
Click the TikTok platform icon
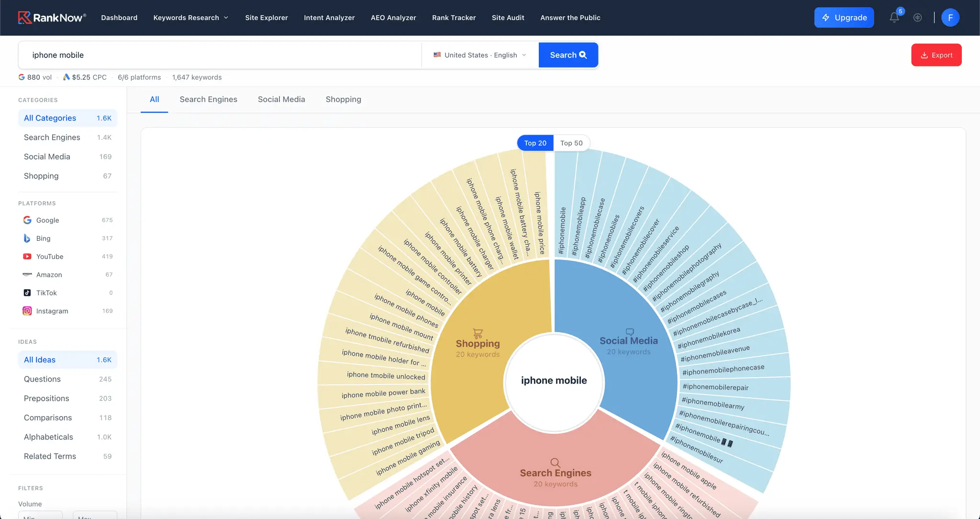27,293
